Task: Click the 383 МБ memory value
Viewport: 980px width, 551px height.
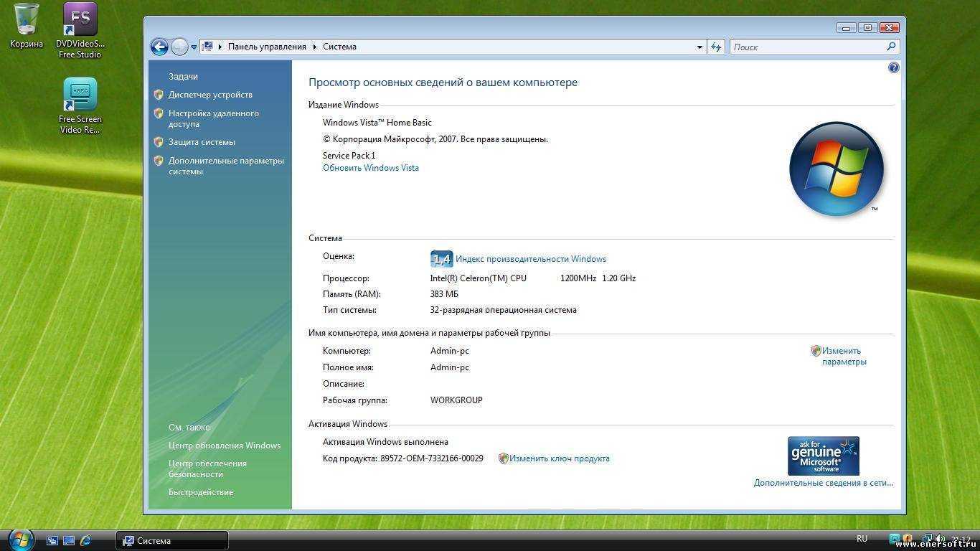Action: 444,294
